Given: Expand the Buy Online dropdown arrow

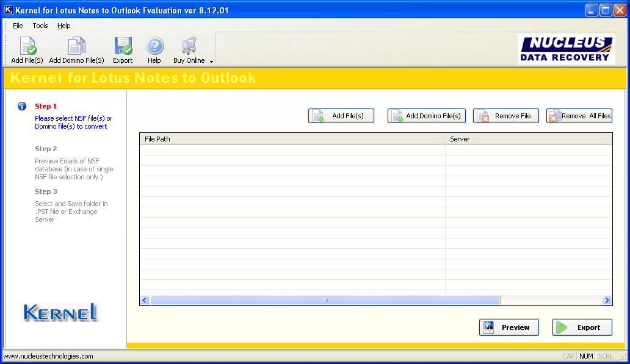Looking at the screenshot, I should coord(211,62).
